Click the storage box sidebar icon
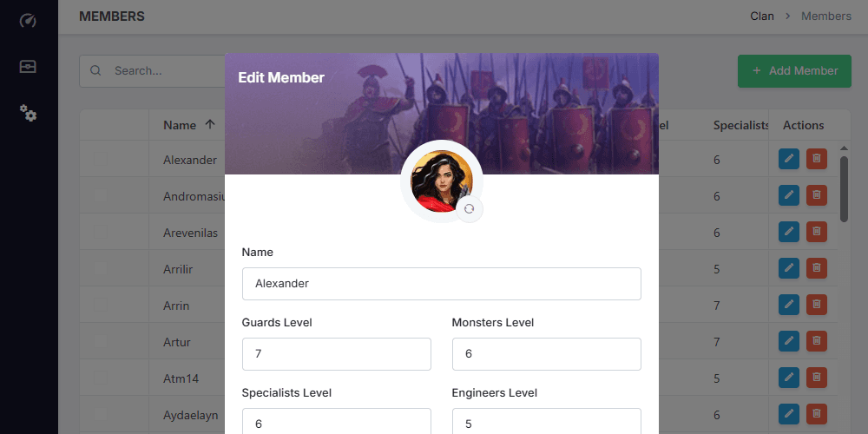Image resolution: width=868 pixels, height=434 pixels. tap(28, 67)
